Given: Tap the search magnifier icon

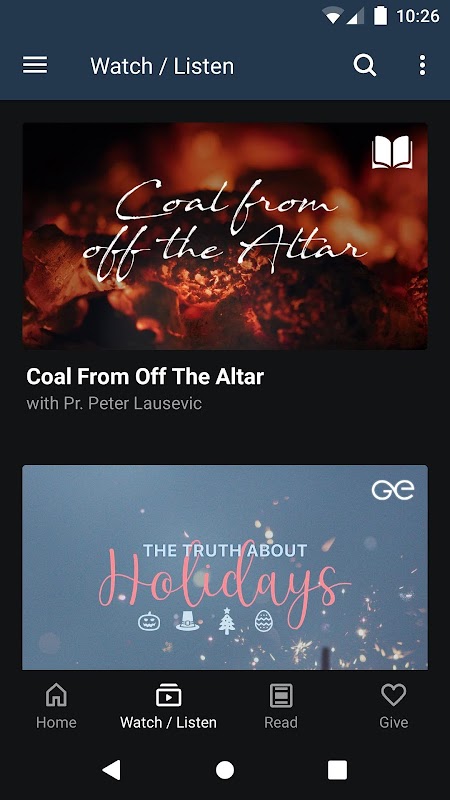Looking at the screenshot, I should coord(365,66).
